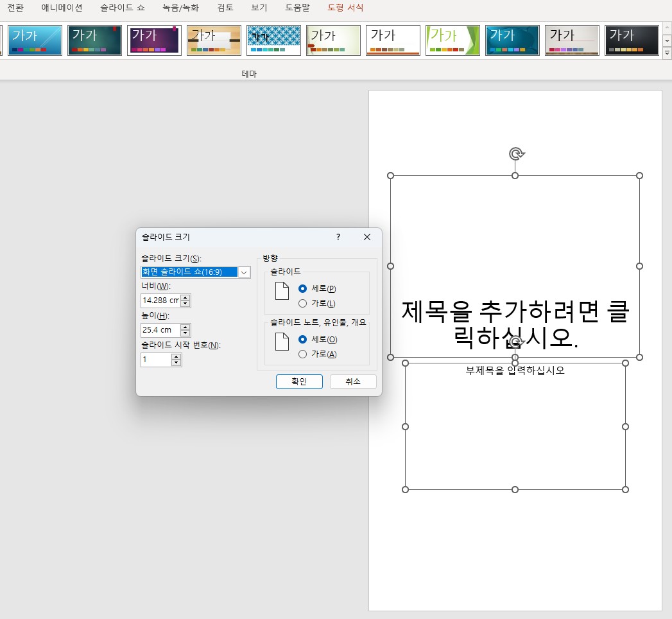
Task: Open the 슬라이드 크기 dropdown list
Action: [x=244, y=272]
